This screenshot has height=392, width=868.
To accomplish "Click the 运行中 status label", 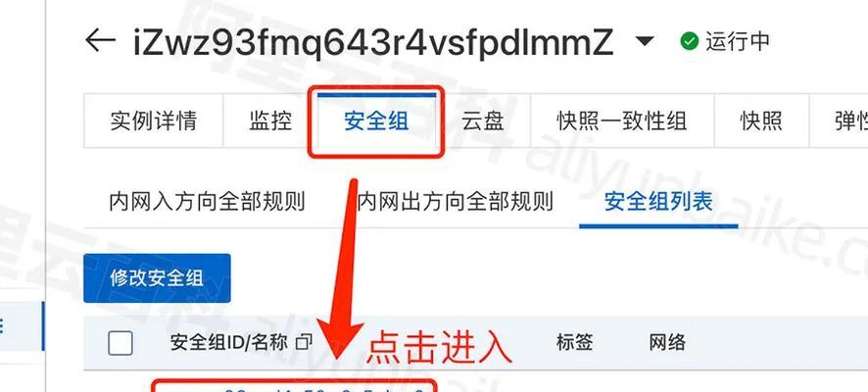I will (738, 41).
